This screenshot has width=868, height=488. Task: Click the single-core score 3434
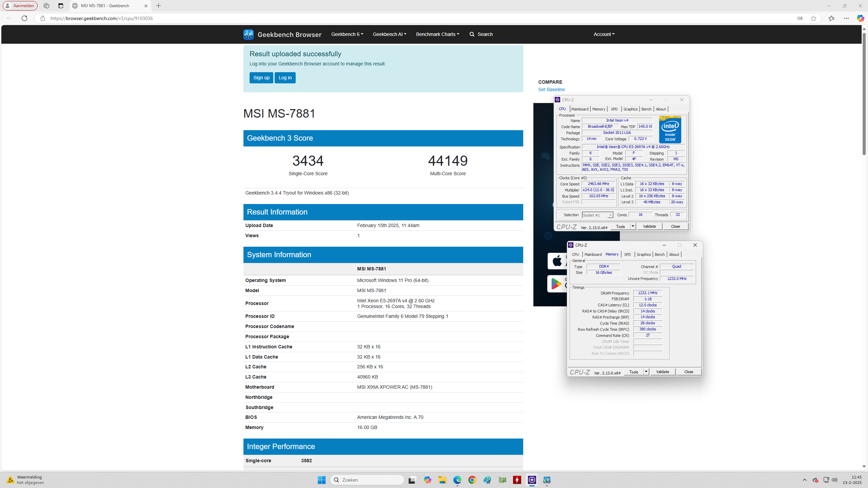click(308, 161)
